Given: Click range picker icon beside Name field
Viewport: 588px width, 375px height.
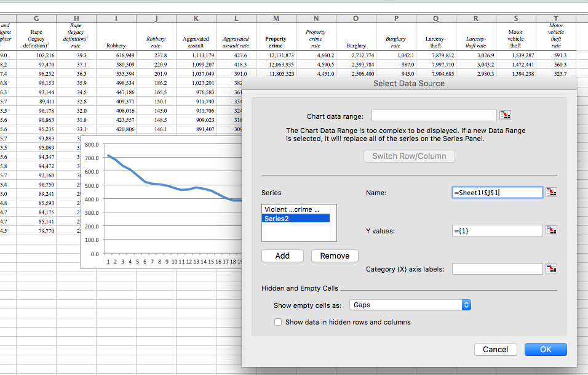Looking at the screenshot, I should pos(551,193).
